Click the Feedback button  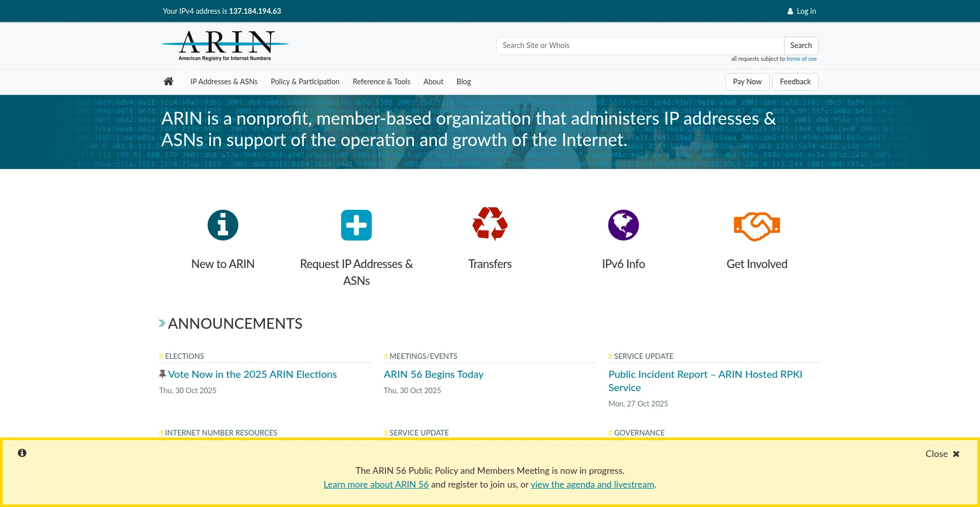point(795,82)
